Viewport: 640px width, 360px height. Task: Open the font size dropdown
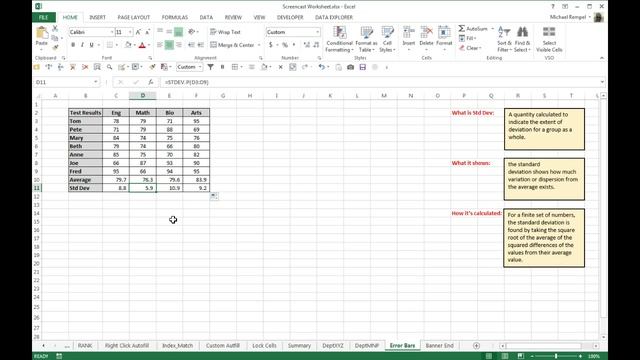click(130, 32)
